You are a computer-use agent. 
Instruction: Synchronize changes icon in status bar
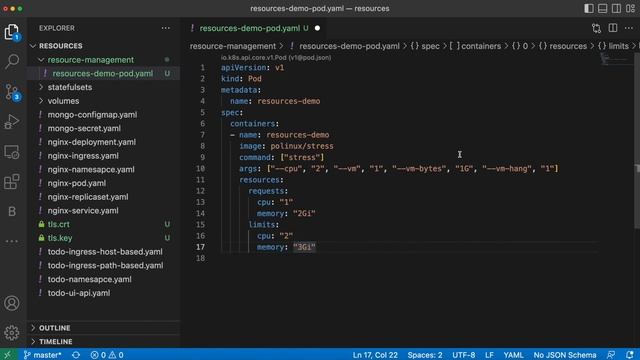pyautogui.click(x=76, y=355)
